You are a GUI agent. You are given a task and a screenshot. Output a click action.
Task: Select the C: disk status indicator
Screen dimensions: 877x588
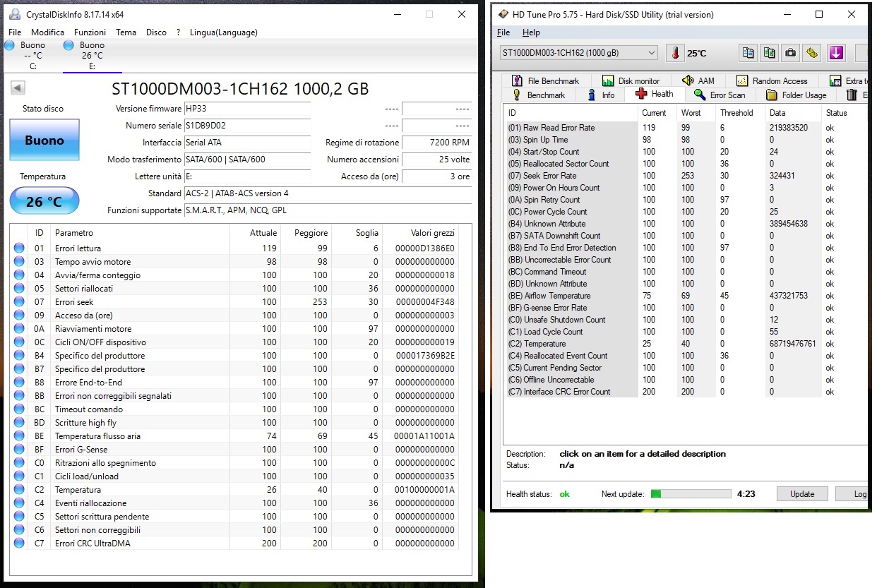[33, 55]
